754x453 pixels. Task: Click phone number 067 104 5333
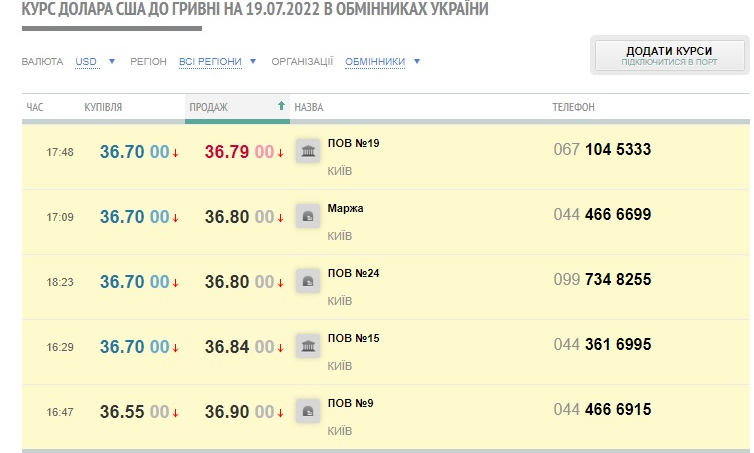602,150
